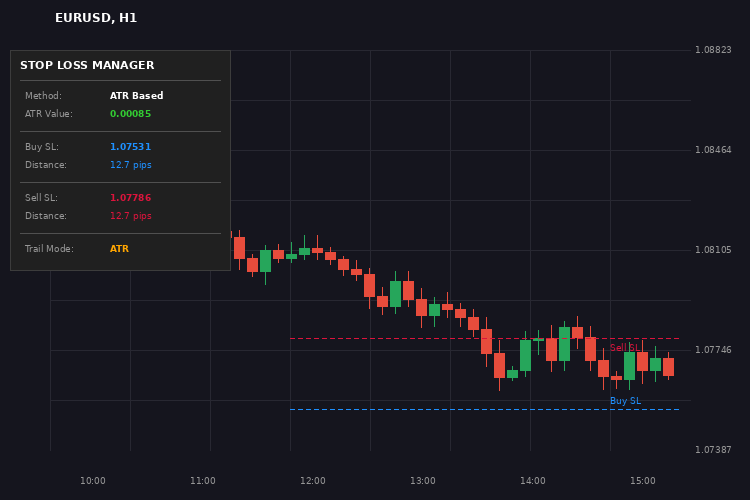Click the 15:00 time axis label
The width and height of the screenshot is (750, 500).
[x=643, y=481]
